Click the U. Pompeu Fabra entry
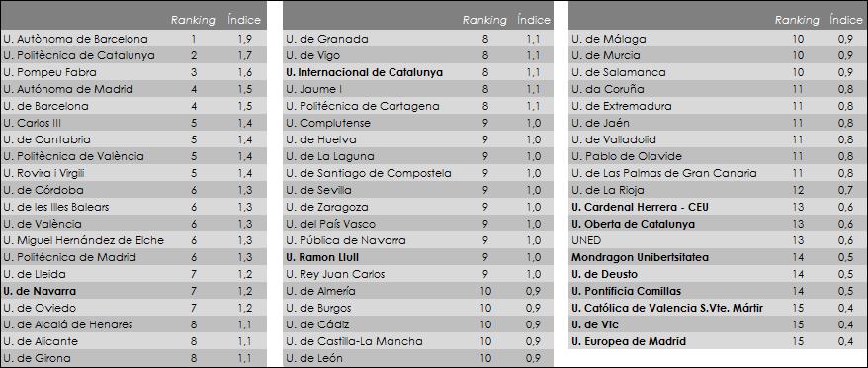 click(49, 72)
